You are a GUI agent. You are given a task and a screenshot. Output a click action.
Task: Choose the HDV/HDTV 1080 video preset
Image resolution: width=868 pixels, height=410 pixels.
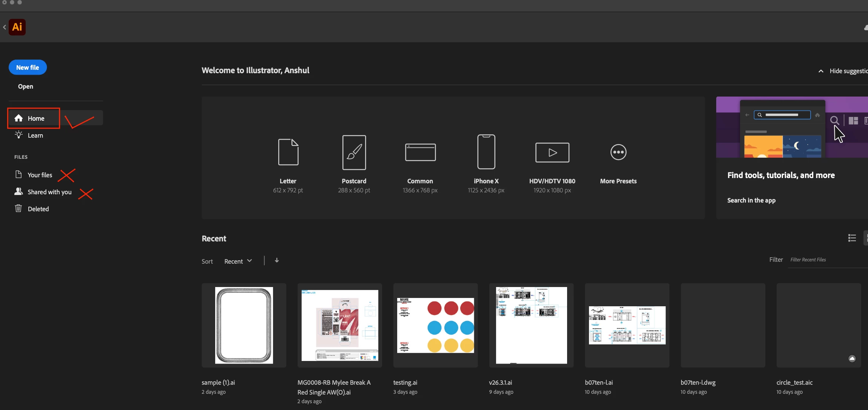click(x=552, y=152)
